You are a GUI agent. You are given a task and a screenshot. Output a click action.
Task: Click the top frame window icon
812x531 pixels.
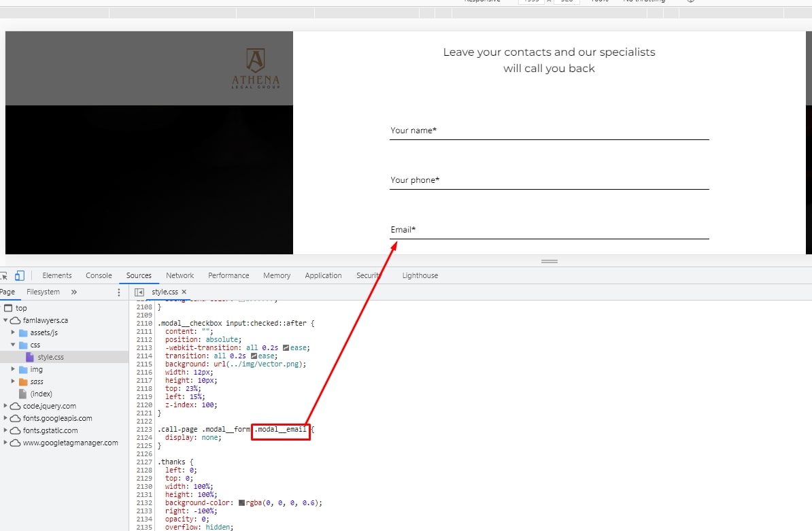click(x=7, y=308)
